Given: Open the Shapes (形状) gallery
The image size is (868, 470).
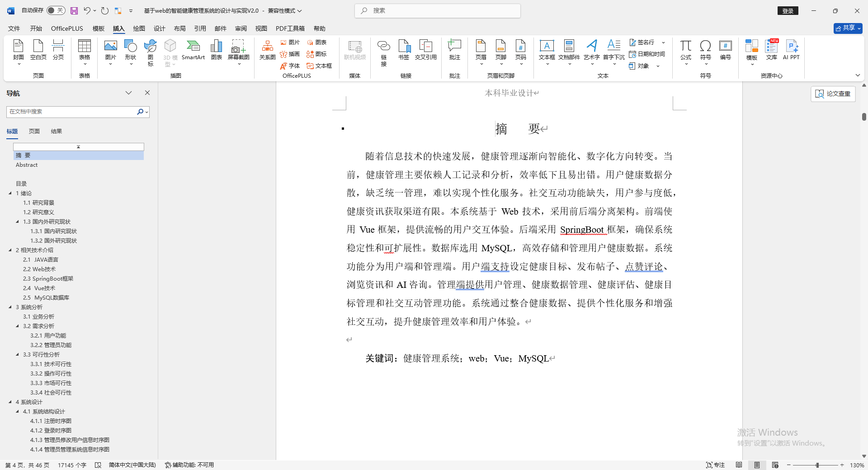Looking at the screenshot, I should click(131, 52).
